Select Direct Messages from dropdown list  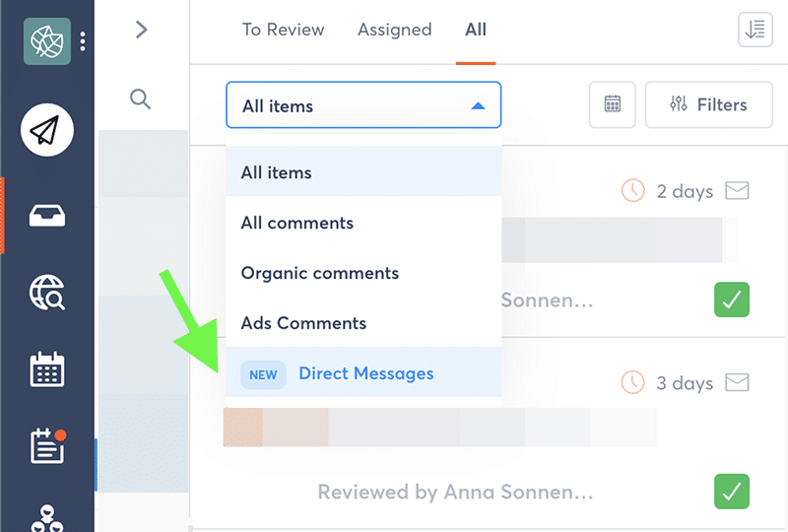click(x=364, y=373)
